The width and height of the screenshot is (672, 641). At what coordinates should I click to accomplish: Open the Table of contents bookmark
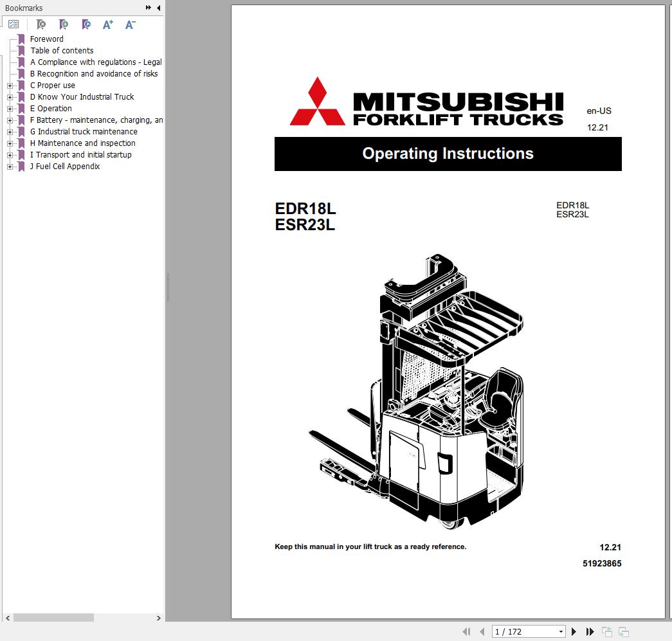coord(62,51)
